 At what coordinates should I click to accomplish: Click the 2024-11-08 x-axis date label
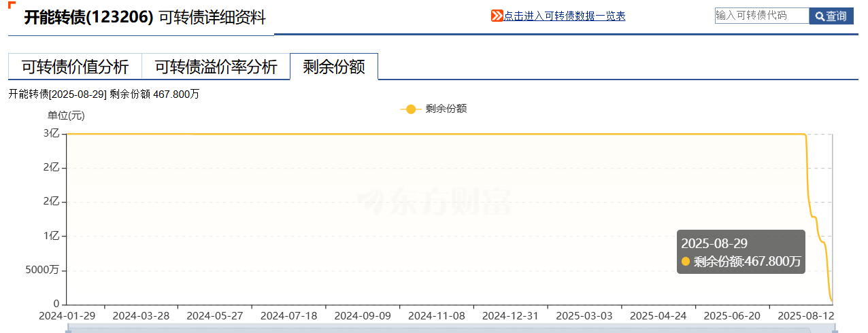[437, 316]
